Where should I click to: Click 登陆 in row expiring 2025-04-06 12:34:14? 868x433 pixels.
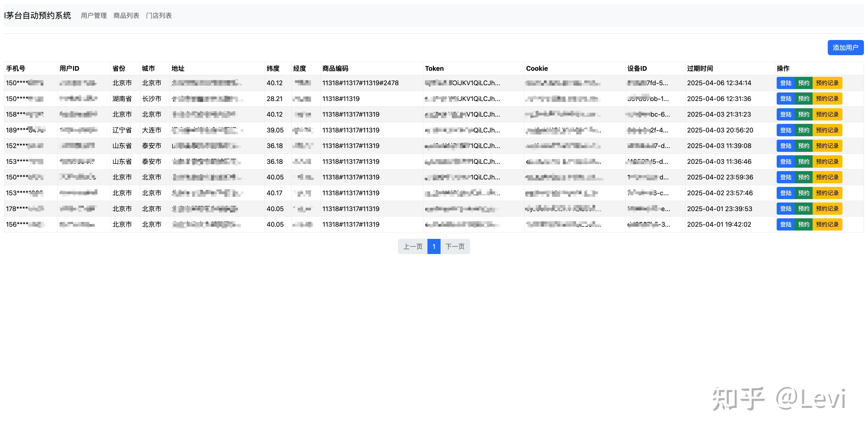click(785, 83)
